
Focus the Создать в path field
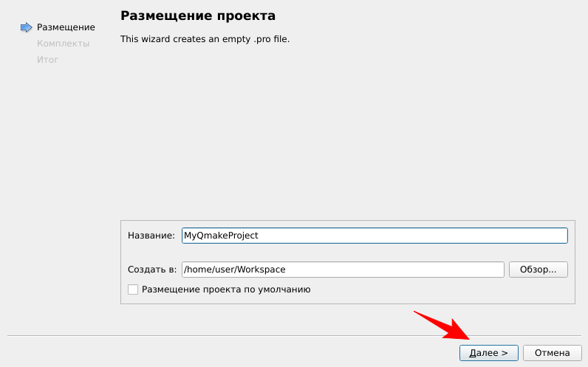[x=343, y=270]
